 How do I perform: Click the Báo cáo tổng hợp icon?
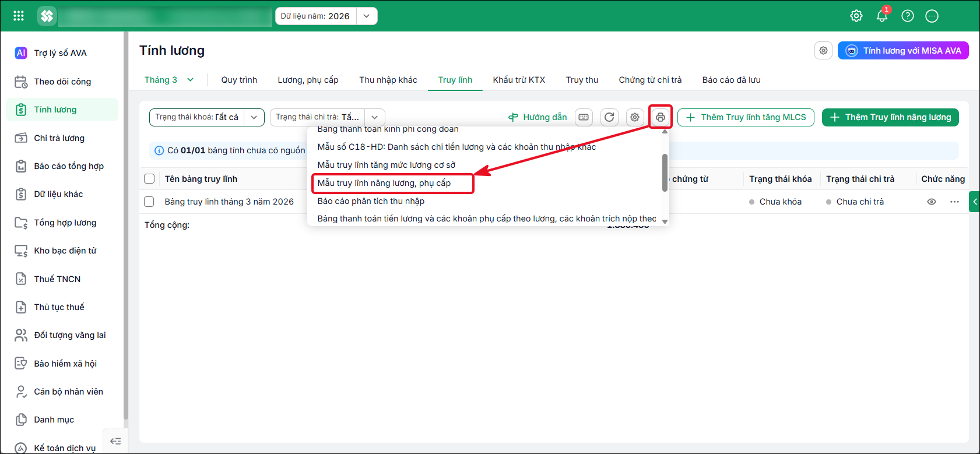21,166
